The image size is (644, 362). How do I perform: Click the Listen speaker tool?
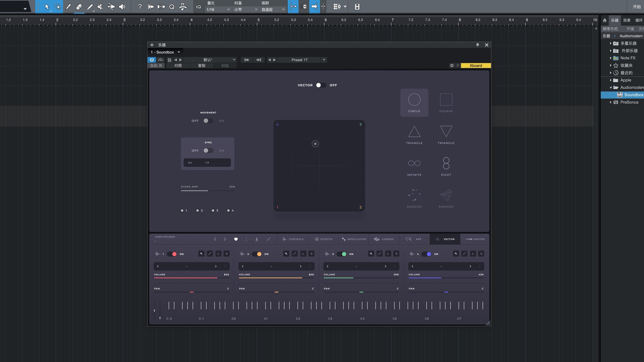(122, 7)
